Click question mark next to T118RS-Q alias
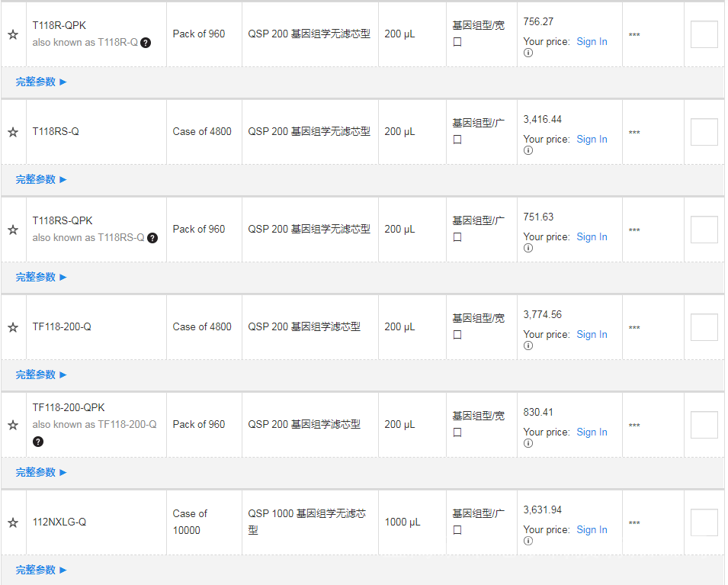The width and height of the screenshot is (728, 585). tap(152, 238)
